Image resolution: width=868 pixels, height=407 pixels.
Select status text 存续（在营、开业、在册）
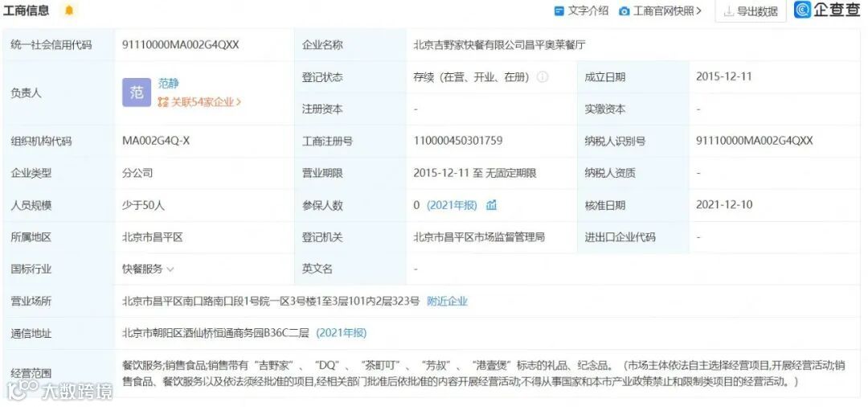point(473,77)
